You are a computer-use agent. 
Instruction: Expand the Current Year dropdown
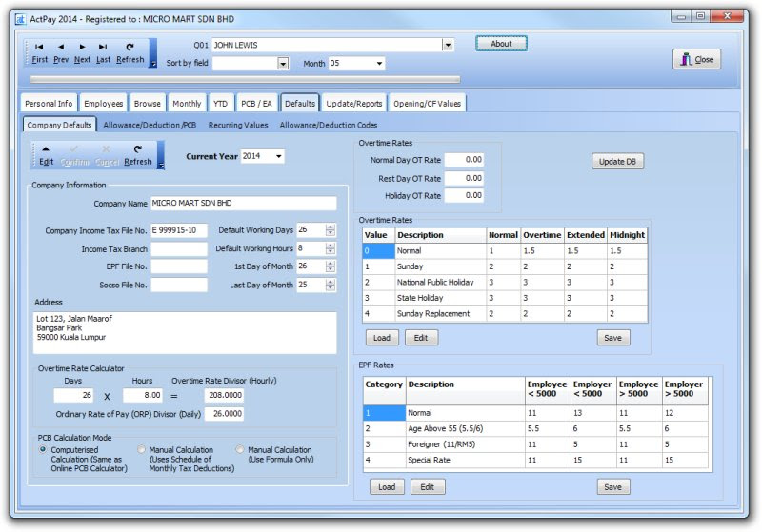(x=279, y=156)
